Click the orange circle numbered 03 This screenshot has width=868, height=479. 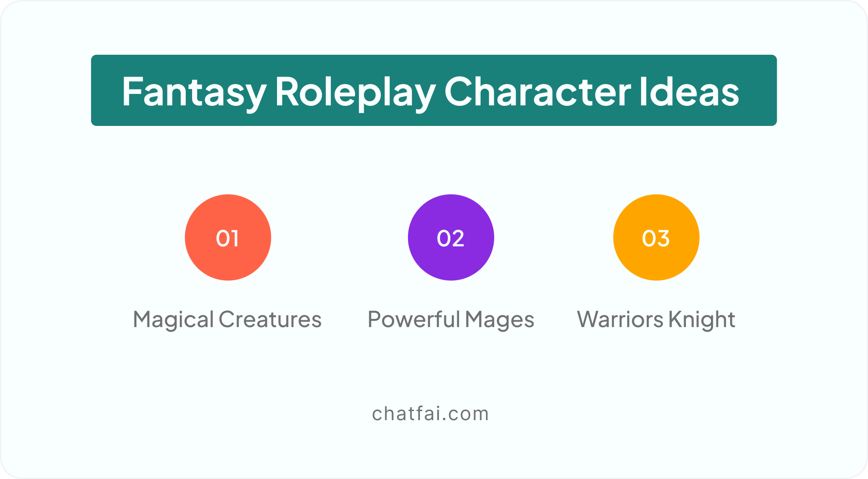656,237
